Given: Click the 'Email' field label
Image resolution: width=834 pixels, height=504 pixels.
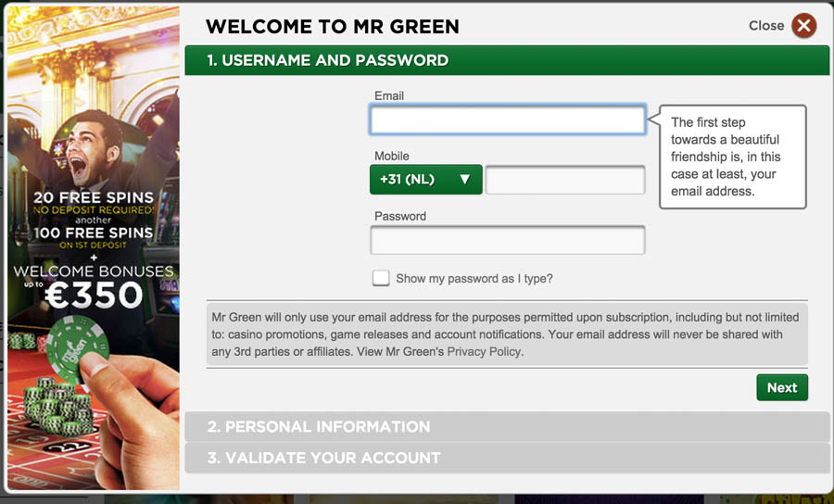Looking at the screenshot, I should (389, 95).
